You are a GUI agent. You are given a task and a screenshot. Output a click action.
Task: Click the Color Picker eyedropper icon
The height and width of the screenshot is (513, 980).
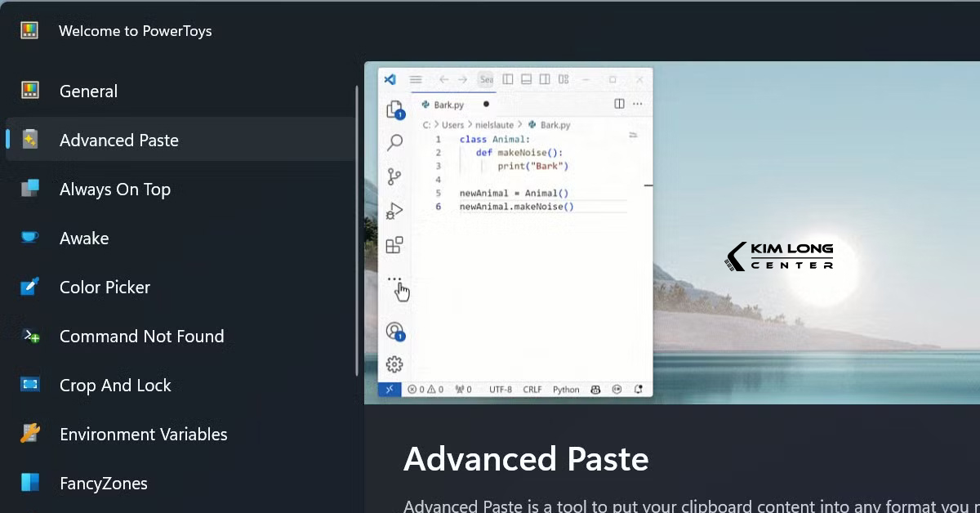(30, 287)
